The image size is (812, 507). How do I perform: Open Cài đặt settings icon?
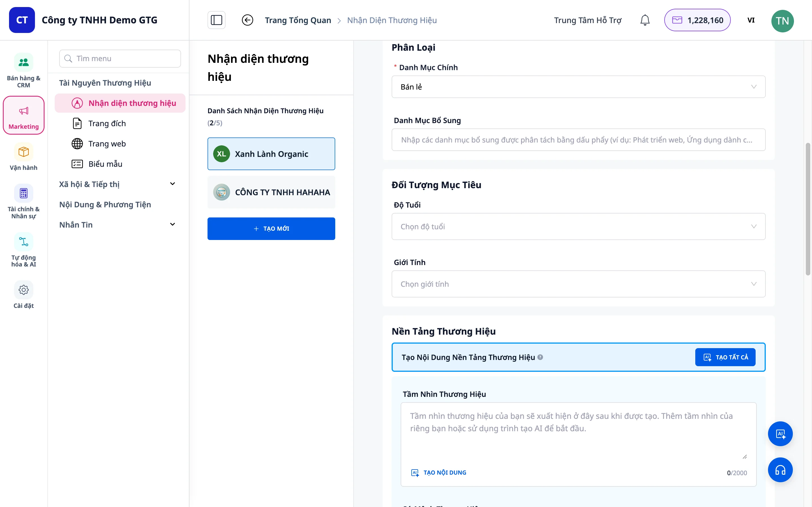(x=23, y=295)
